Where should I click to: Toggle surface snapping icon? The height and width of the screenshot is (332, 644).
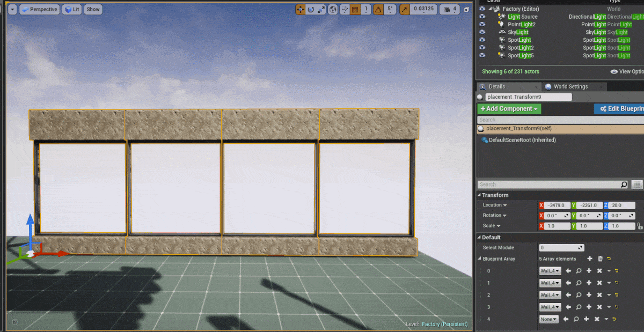[x=345, y=9]
